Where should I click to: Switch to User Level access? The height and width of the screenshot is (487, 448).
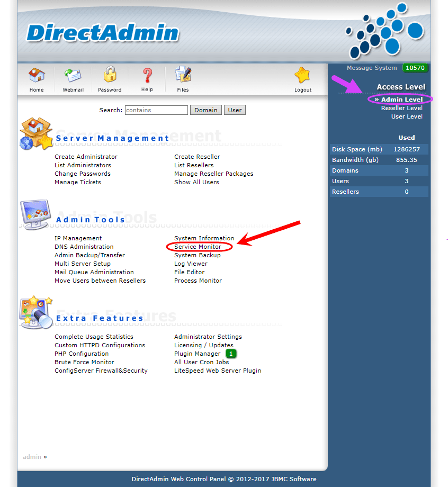click(407, 116)
